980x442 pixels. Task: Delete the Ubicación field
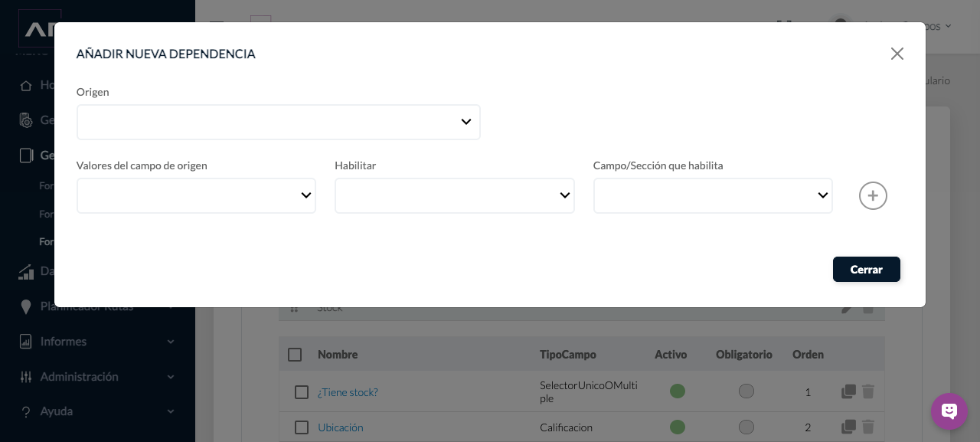[x=868, y=427]
